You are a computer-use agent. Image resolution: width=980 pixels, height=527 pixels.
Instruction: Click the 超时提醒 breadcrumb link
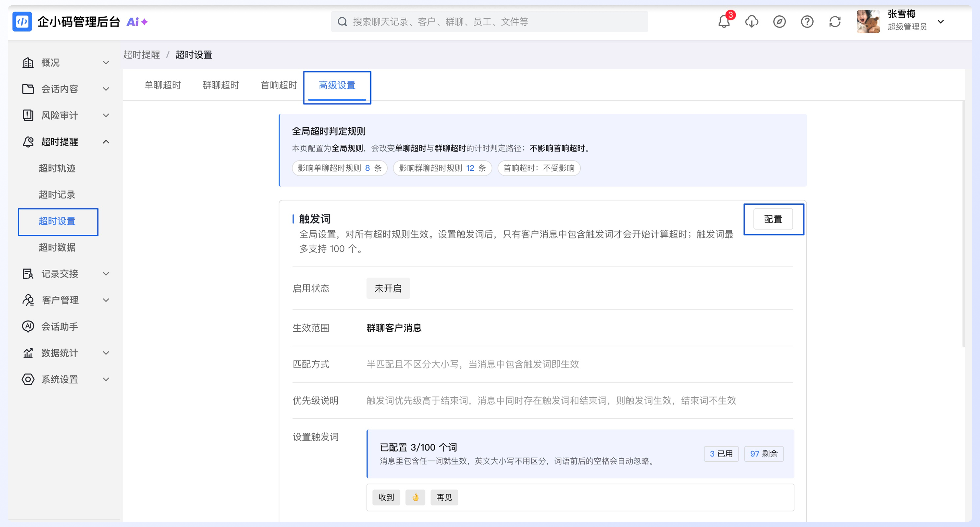142,55
